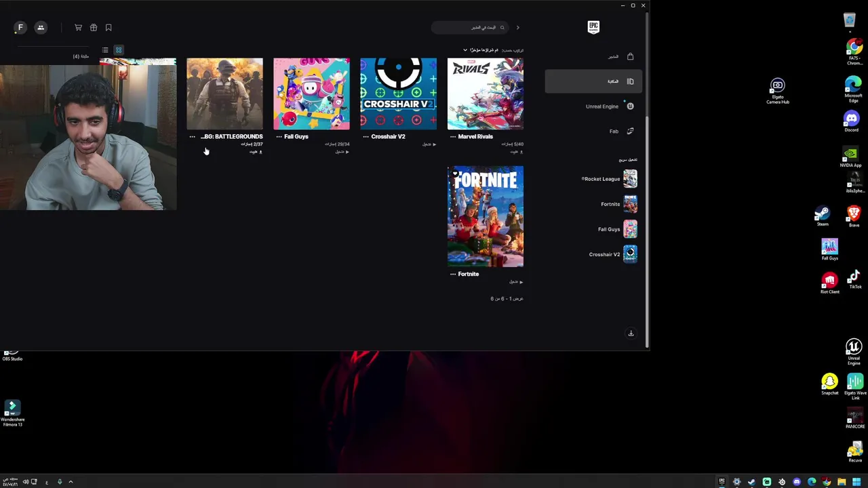Click the launch button under Crosshair V2
Viewport: 868px width, 488px height.
tap(429, 144)
